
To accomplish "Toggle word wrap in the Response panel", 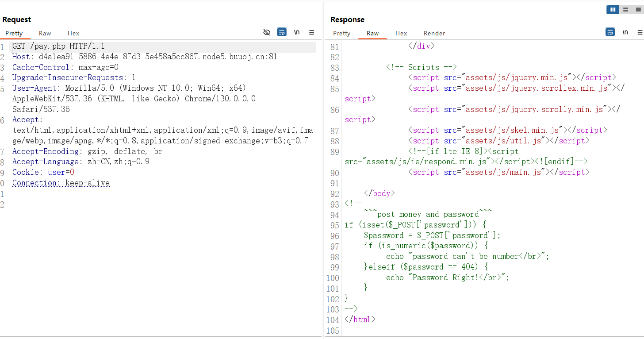I will 609,32.
